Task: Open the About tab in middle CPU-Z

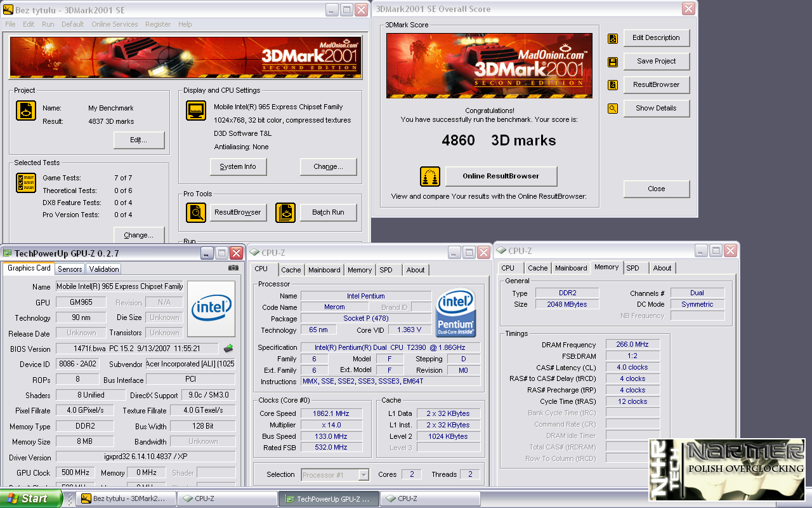Action: [x=416, y=270]
